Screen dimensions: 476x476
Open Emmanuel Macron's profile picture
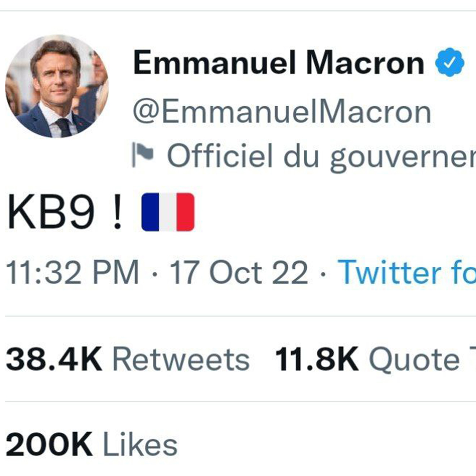click(x=57, y=86)
